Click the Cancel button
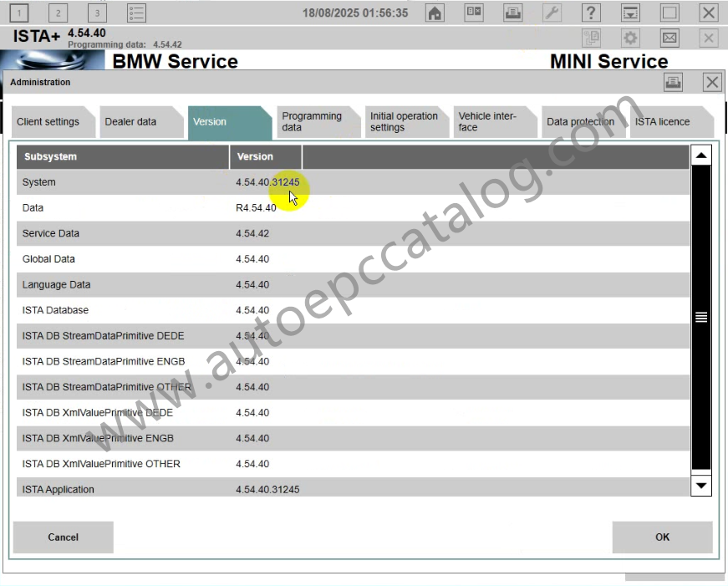Viewport: 728px width, 586px height. [64, 538]
